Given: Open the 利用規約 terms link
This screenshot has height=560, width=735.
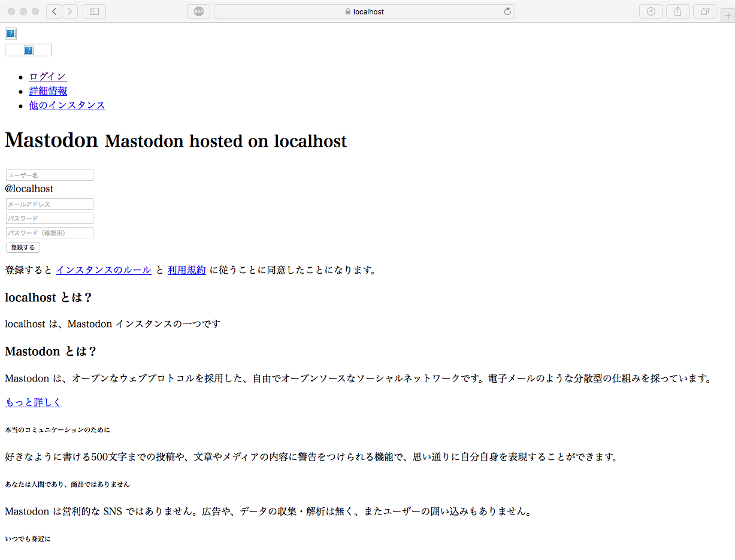Looking at the screenshot, I should point(186,270).
